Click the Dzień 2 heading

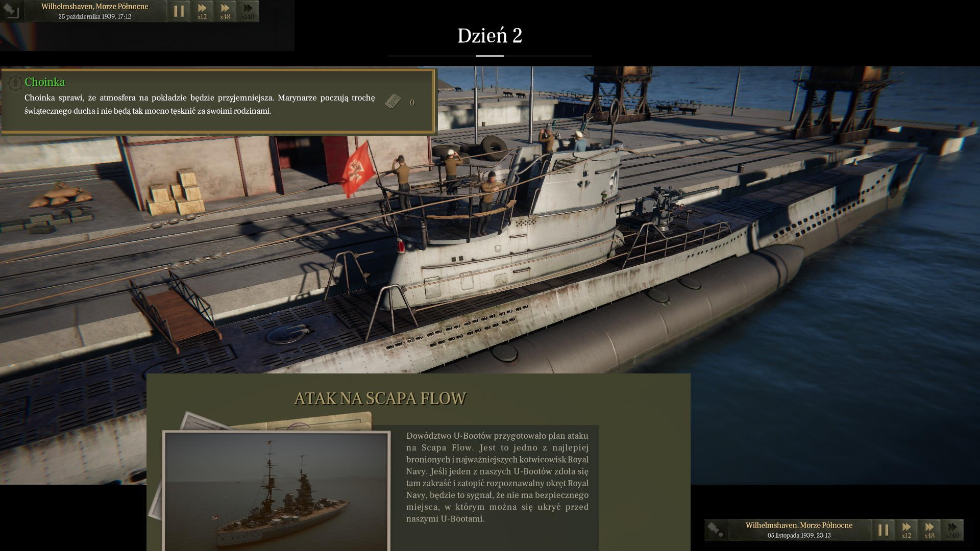pos(489,36)
